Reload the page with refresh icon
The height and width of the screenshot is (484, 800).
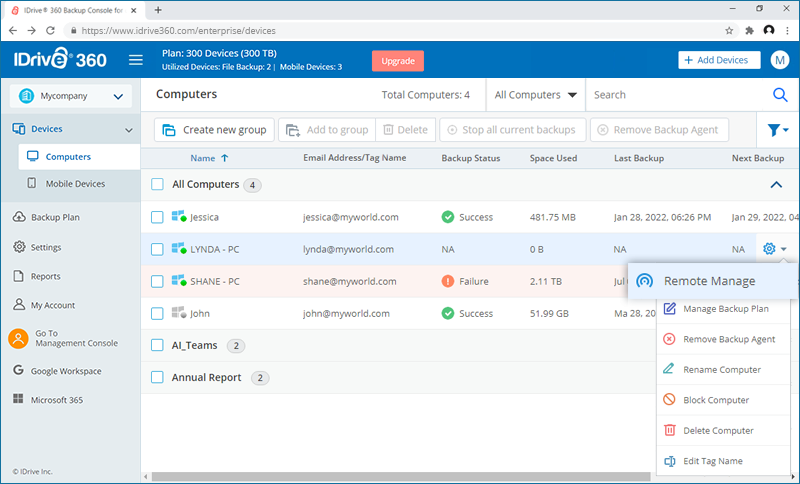pos(50,31)
